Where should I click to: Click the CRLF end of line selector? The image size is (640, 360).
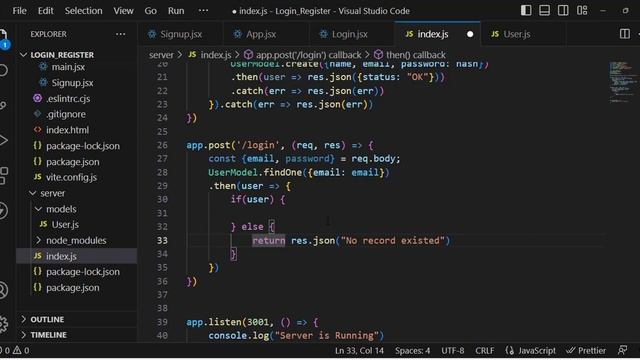pos(484,351)
